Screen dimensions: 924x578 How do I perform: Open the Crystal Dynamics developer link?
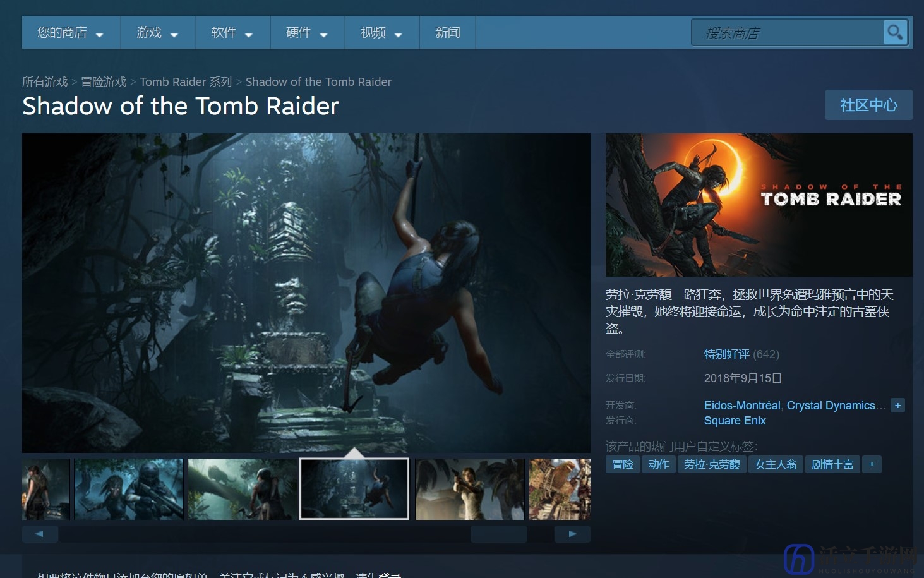click(x=831, y=406)
